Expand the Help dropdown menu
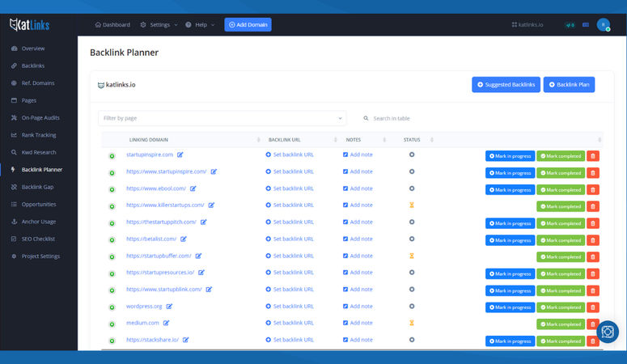The width and height of the screenshot is (627, 364). pyautogui.click(x=200, y=25)
